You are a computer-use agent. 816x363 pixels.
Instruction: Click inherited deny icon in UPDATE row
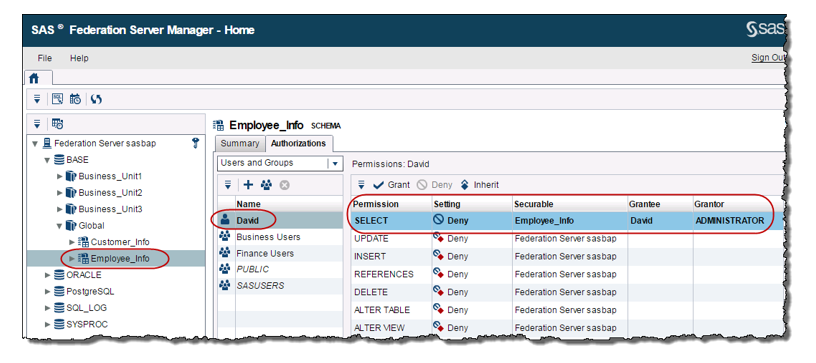click(439, 238)
